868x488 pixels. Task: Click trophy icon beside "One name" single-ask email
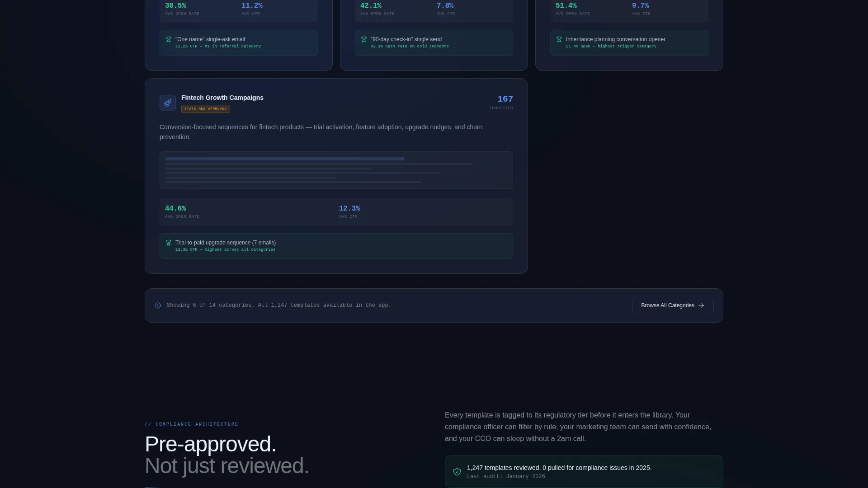coord(169,40)
